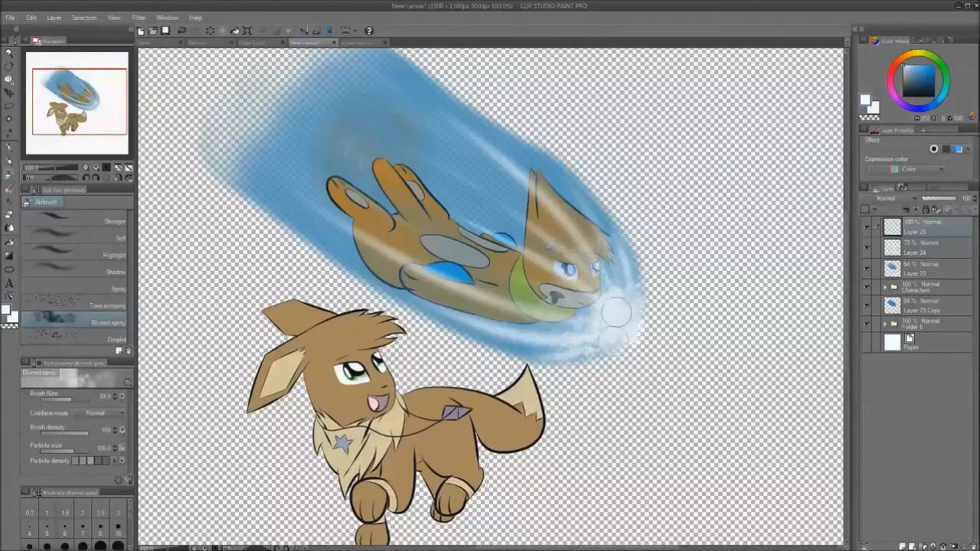Click the Open file icon
980x551 pixels.
(152, 31)
